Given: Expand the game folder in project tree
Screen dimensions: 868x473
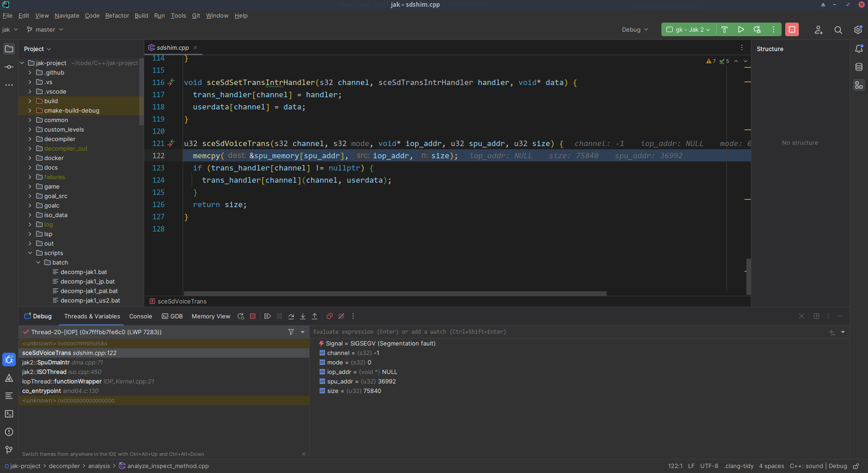Looking at the screenshot, I should tap(30, 186).
